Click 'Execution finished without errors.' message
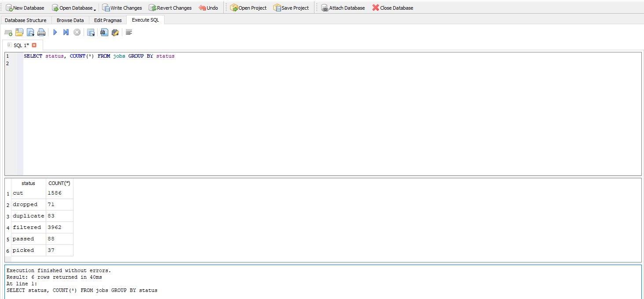 coord(59,270)
